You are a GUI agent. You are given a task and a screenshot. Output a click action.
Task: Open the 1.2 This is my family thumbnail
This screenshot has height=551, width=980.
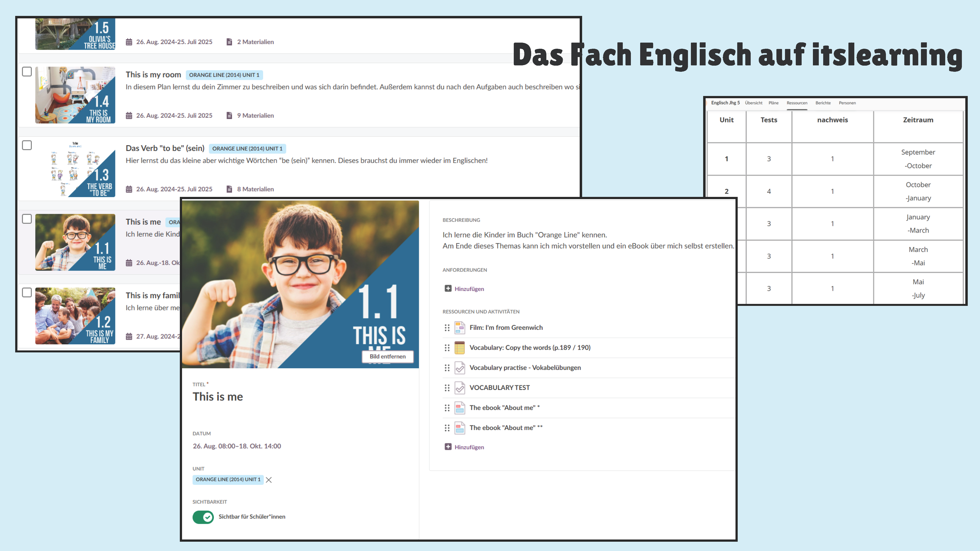click(x=75, y=316)
